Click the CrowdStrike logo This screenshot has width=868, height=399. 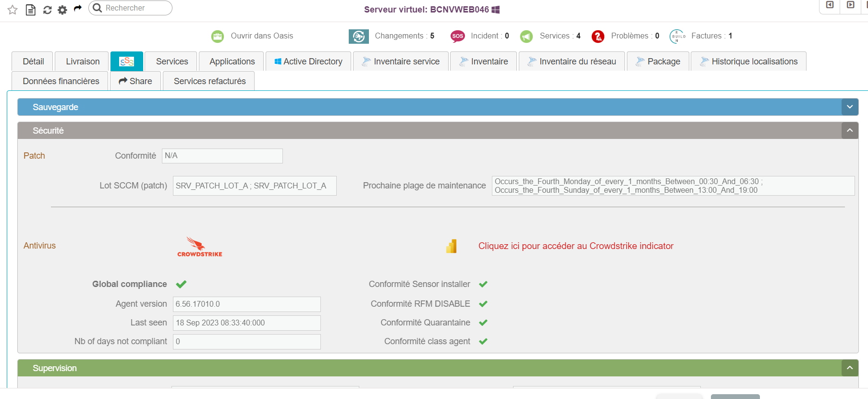199,247
